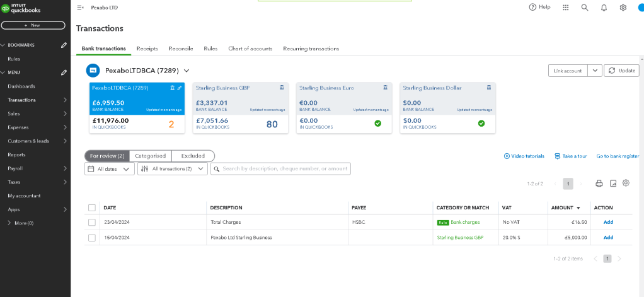
Task: Open the All transactions (2) filter dropdown
Action: [x=173, y=169]
